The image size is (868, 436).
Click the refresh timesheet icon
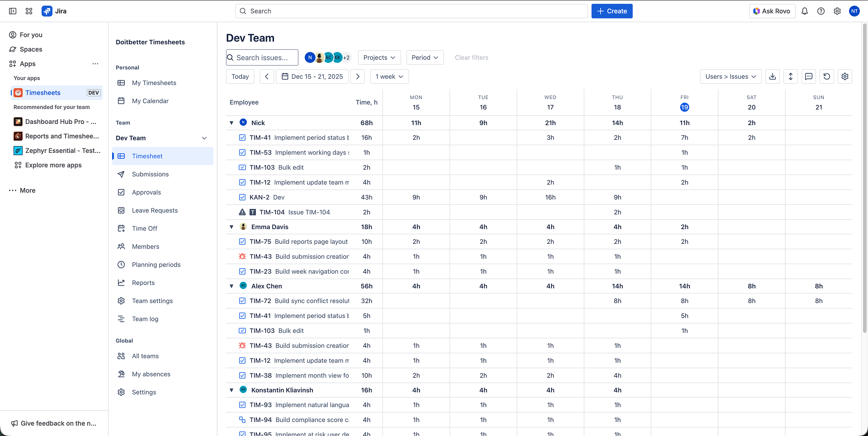[x=827, y=76]
